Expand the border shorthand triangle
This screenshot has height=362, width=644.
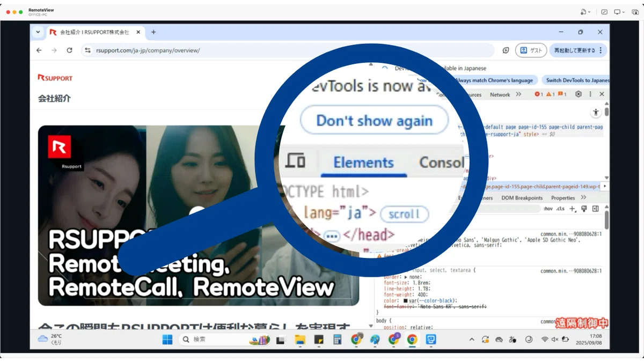coord(405,277)
